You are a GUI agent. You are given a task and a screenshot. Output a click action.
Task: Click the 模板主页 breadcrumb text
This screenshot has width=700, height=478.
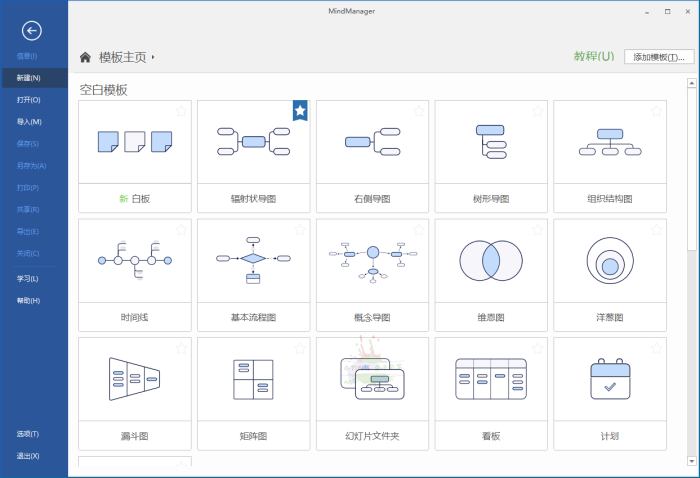click(122, 57)
